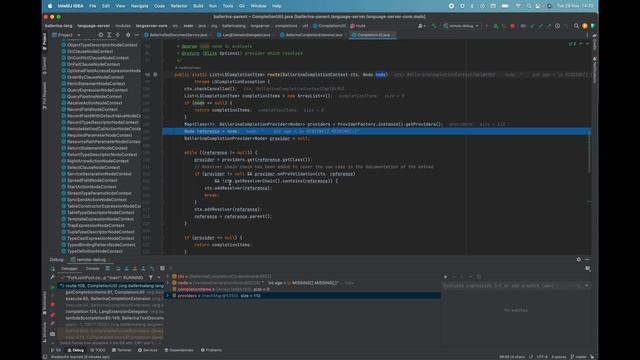Click the View Breakpoints icon in debug sidebar

click(x=52, y=315)
